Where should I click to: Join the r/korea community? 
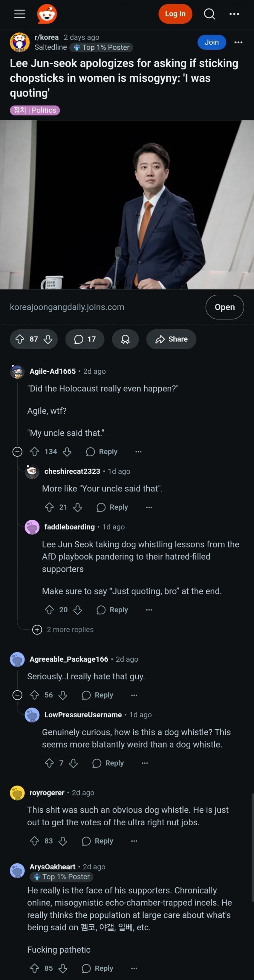(x=211, y=42)
